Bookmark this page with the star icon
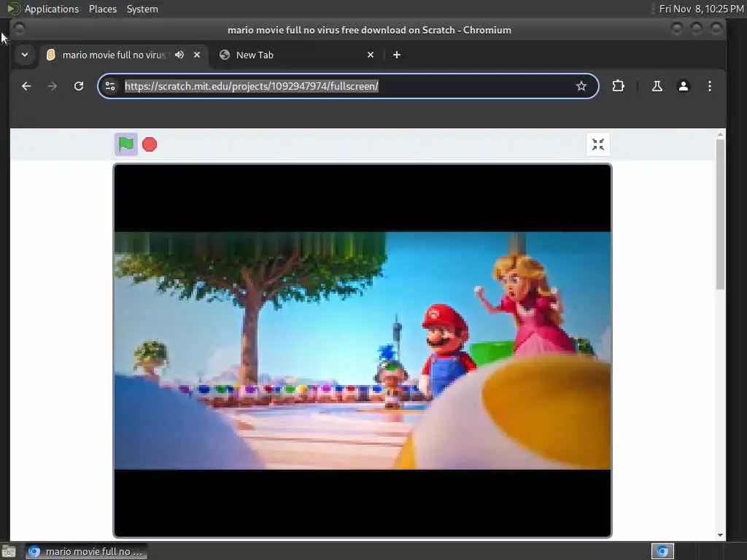Viewport: 747px width, 560px height. click(x=581, y=86)
